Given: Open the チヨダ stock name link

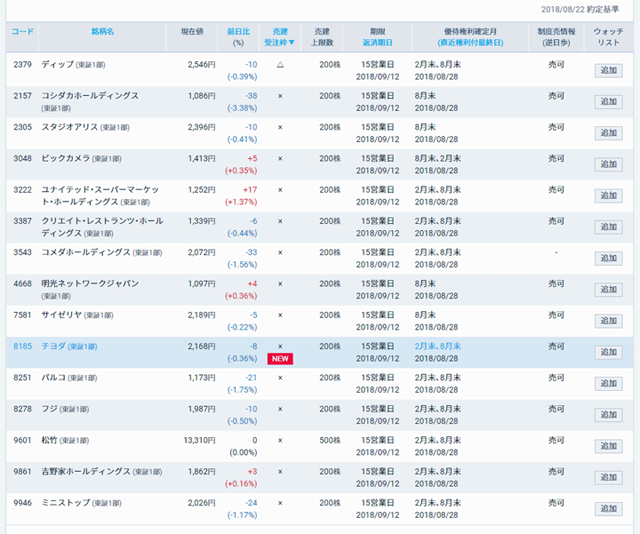Looking at the screenshot, I should coord(53,346).
